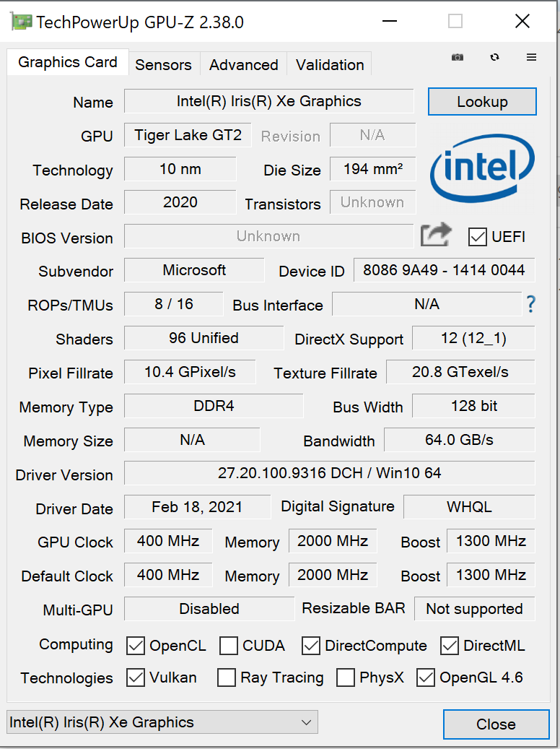Enable the CUDA checkbox
This screenshot has width=560, height=749.
[x=229, y=646]
